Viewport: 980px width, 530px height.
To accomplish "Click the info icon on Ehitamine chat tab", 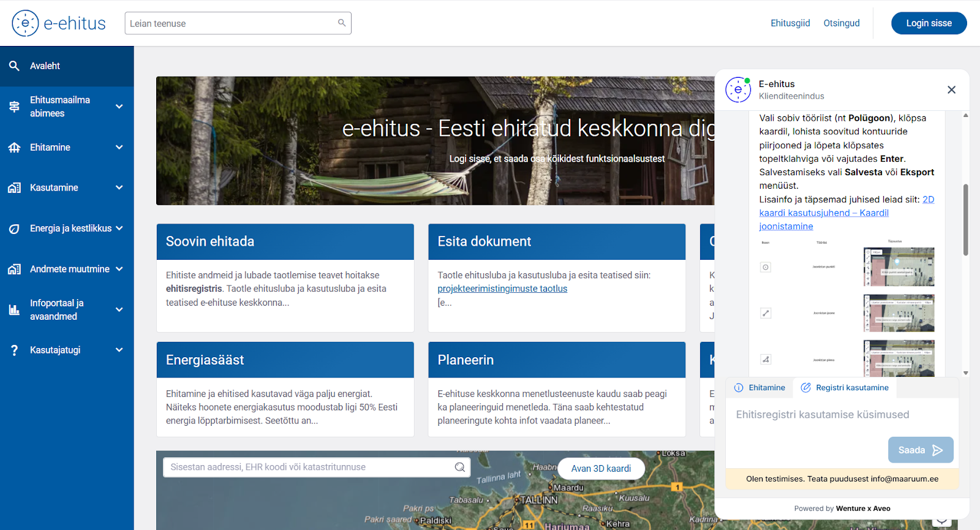I will coord(739,388).
